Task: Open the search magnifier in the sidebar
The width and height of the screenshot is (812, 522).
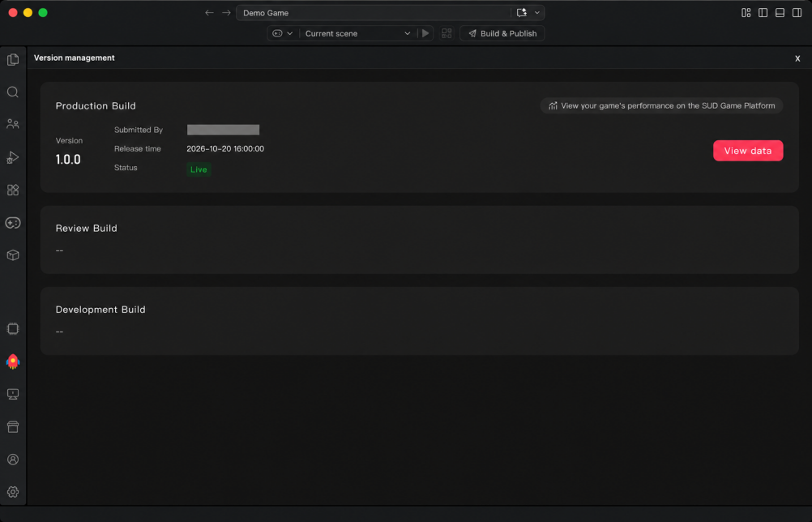Action: point(13,92)
